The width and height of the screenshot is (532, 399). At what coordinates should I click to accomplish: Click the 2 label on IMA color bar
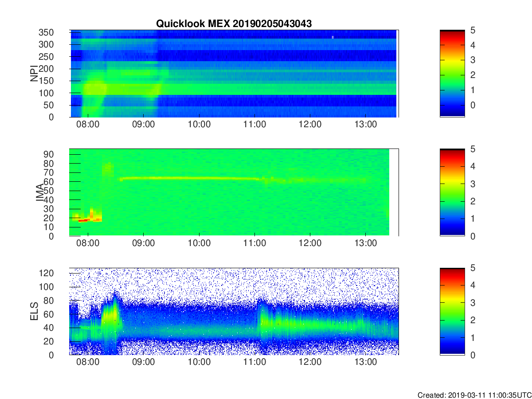[x=473, y=201]
